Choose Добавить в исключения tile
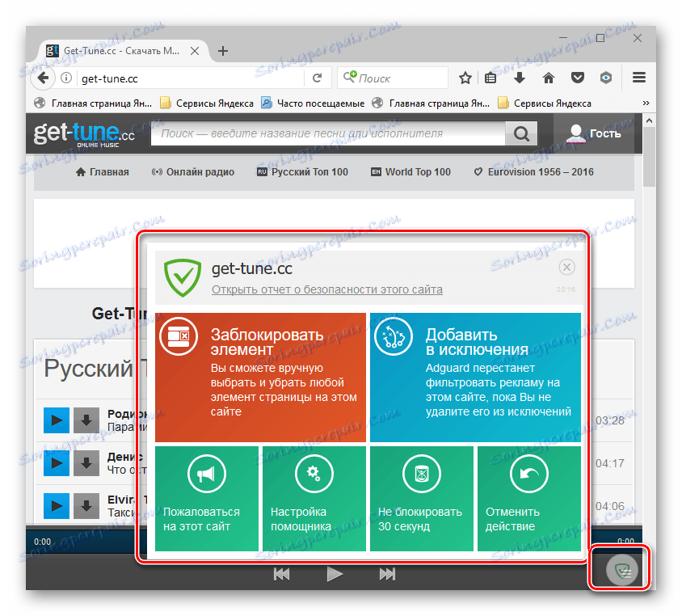The height and width of the screenshot is (616, 682). (x=475, y=378)
